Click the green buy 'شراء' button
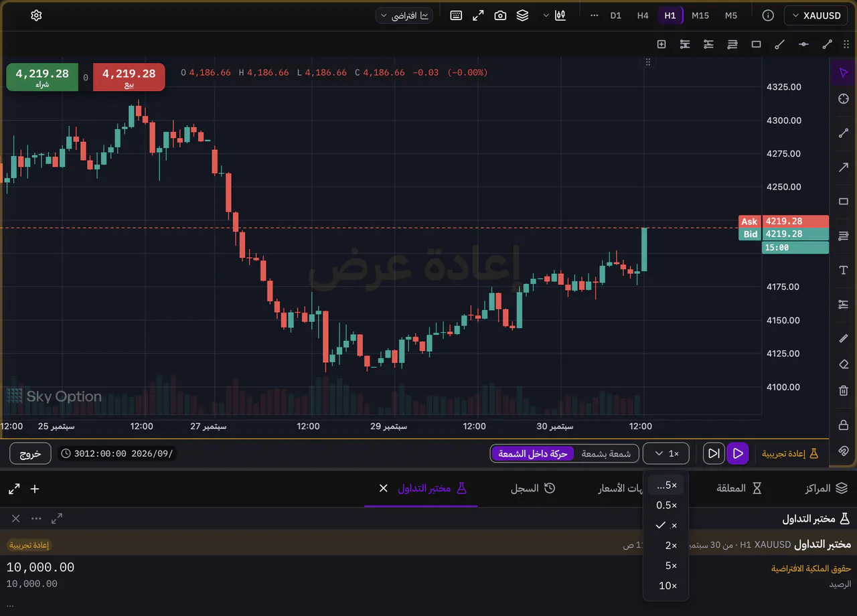The height and width of the screenshot is (616, 857). [42, 77]
